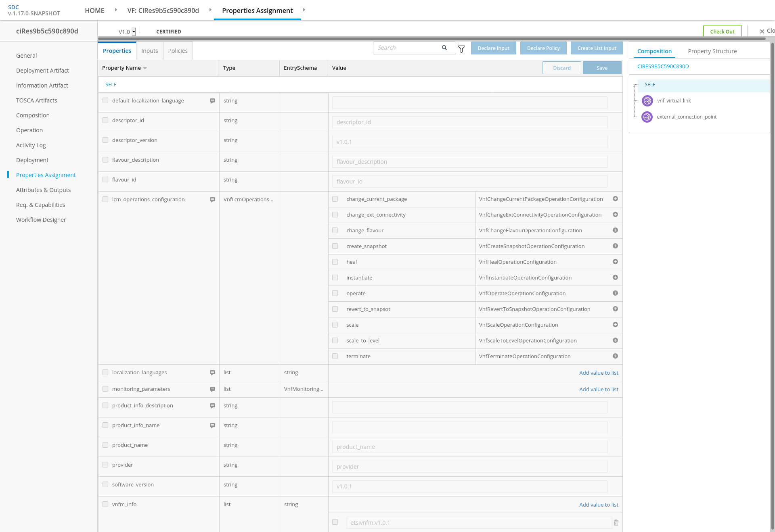This screenshot has height=532, width=775.
Task: Click the Save button
Action: [x=602, y=68]
